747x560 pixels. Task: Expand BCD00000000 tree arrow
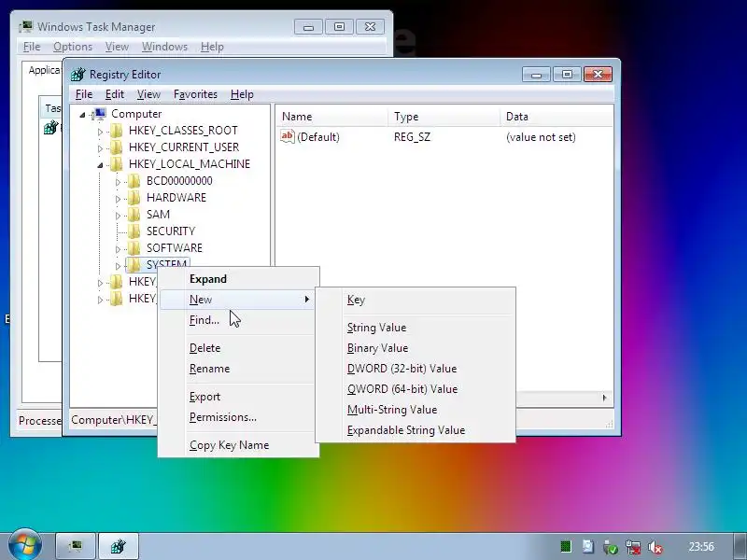click(119, 182)
